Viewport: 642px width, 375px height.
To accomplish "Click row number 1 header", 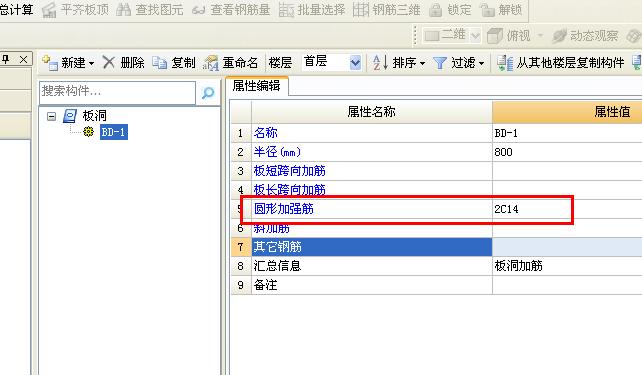I will click(241, 133).
